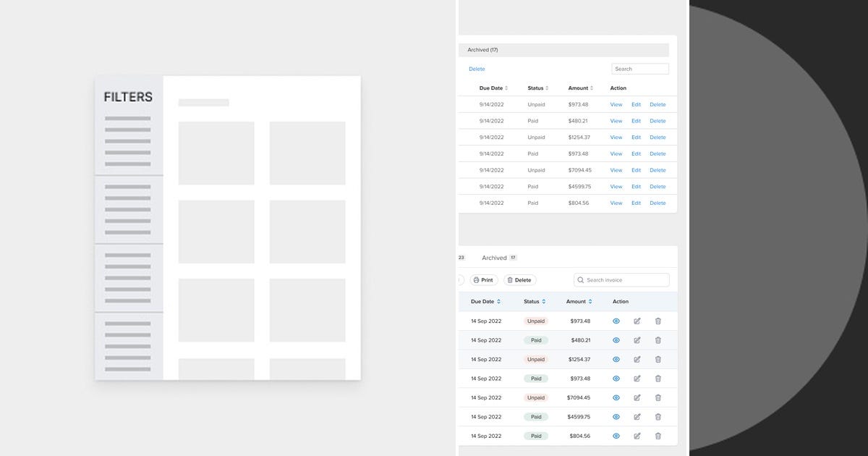Click the trash icon on the last $804.56 row
The height and width of the screenshot is (456, 868).
(x=658, y=436)
